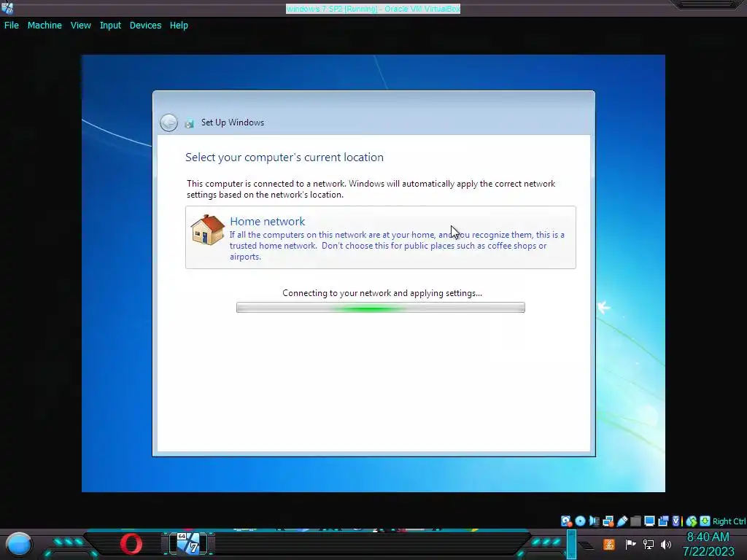747x560 pixels.
Task: Click the network adapters status icon
Action: [x=608, y=521]
